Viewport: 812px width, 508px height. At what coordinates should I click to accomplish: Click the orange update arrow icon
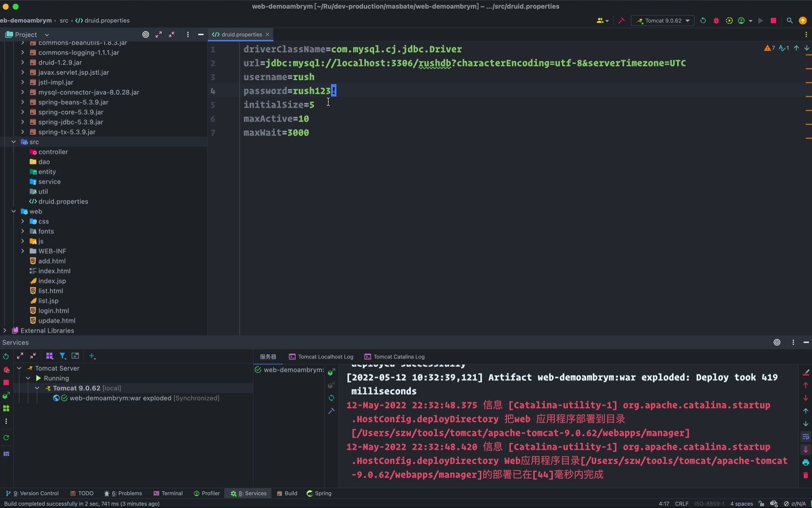pyautogui.click(x=803, y=21)
